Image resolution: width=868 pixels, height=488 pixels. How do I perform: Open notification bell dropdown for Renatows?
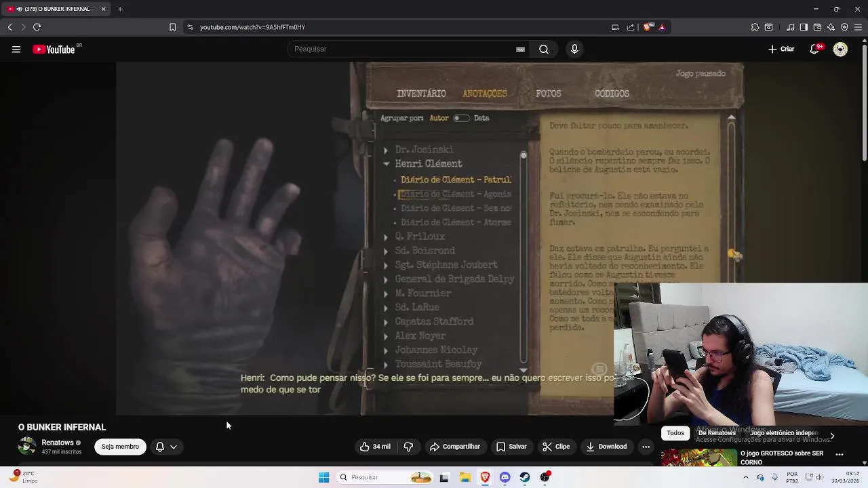166,447
